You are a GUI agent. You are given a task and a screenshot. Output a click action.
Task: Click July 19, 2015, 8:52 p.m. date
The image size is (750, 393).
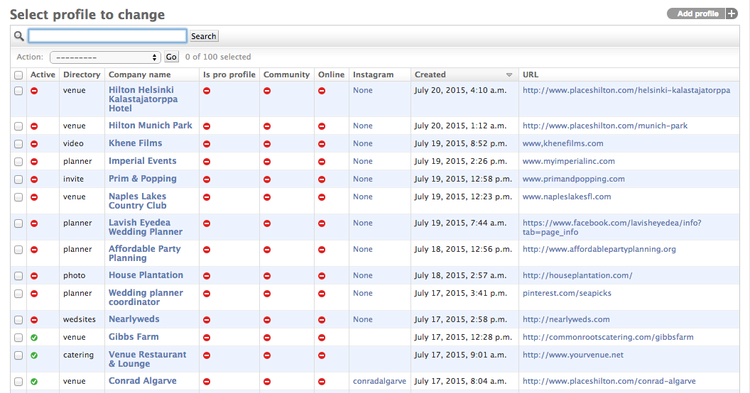tap(461, 143)
